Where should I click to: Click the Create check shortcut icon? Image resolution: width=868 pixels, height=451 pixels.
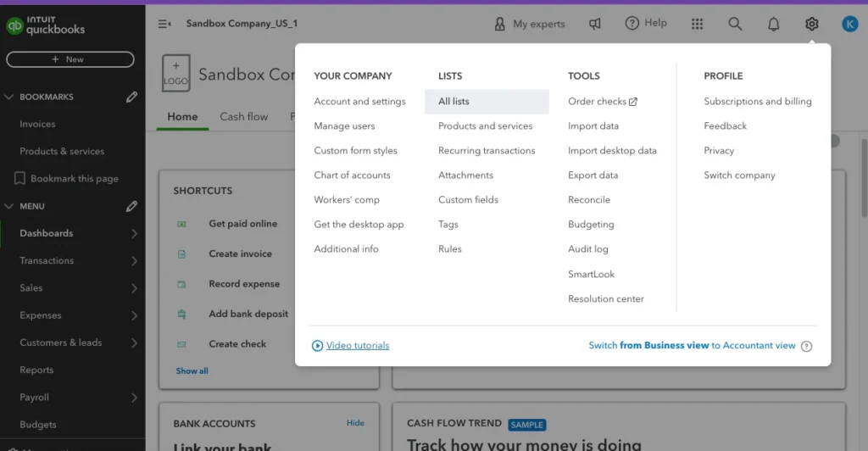(x=181, y=343)
